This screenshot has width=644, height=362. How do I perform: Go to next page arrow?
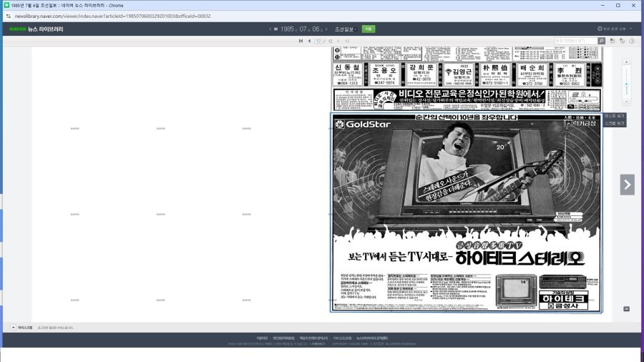click(338, 41)
